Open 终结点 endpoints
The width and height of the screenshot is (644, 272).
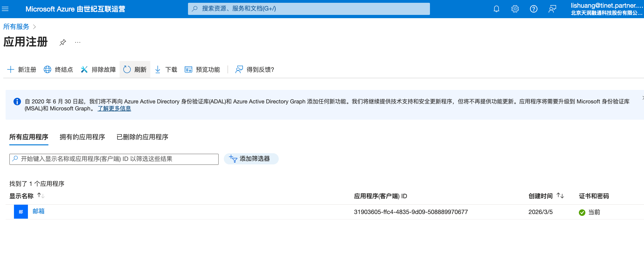[58, 70]
